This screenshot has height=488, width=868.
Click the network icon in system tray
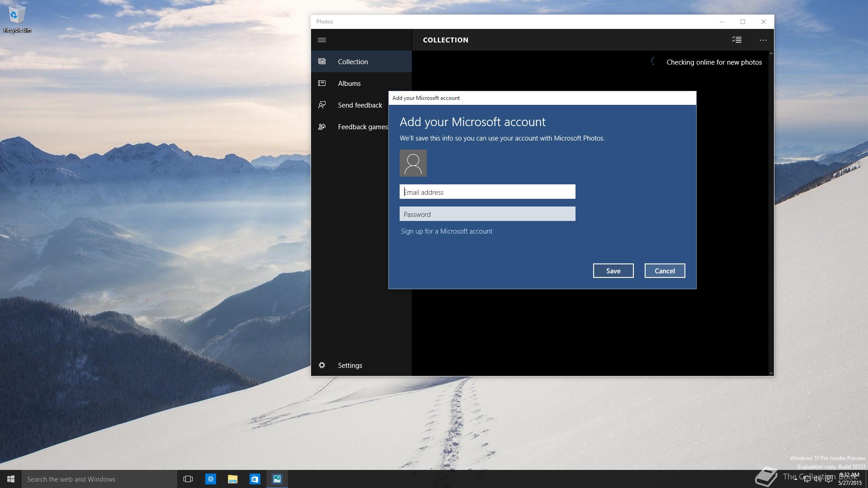(x=807, y=479)
